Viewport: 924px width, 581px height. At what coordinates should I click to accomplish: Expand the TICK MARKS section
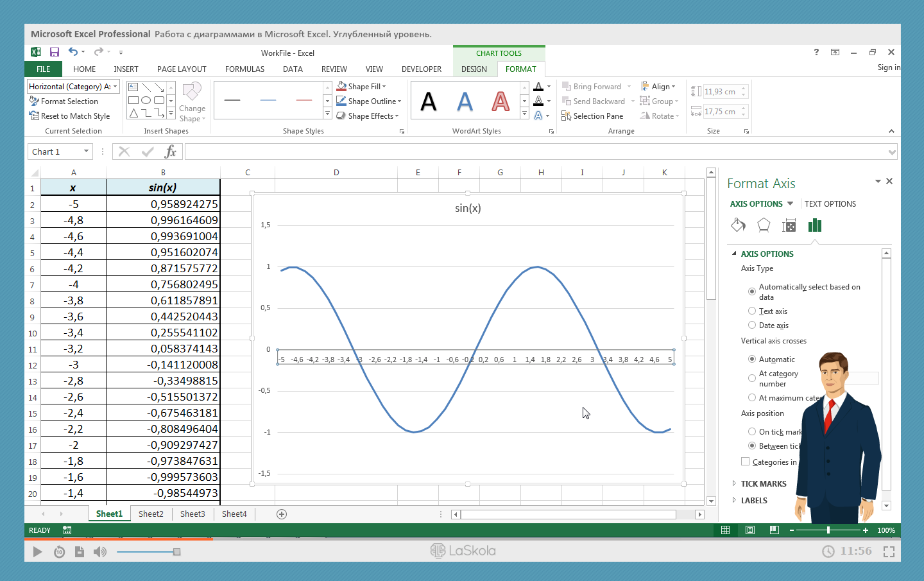click(763, 483)
